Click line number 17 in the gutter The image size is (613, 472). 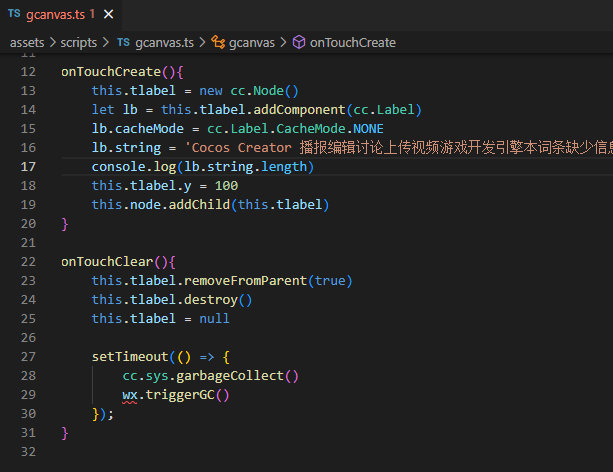coord(28,167)
